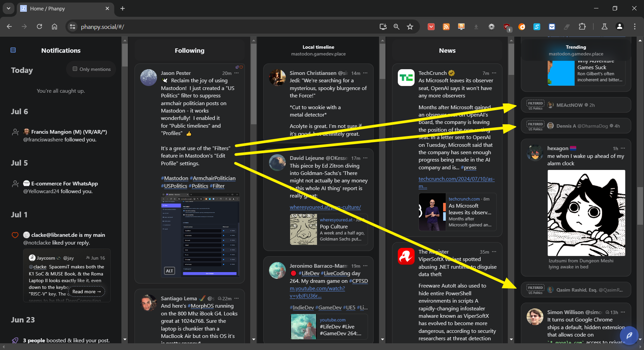Reload the phanpy.social page
644x350 pixels.
39,27
